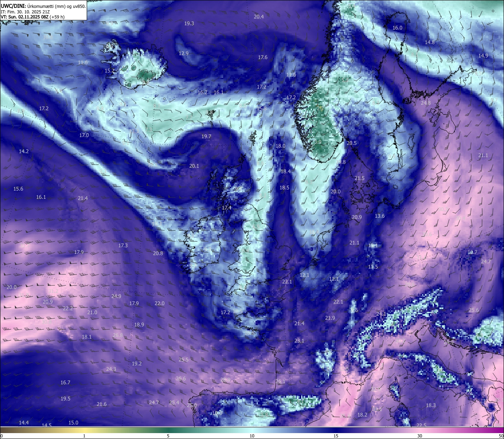Select the 18.3 value label

coord(431,406)
